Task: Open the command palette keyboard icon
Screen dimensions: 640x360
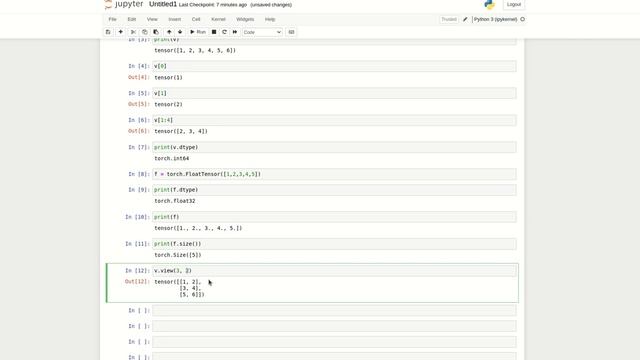Action: [x=291, y=32]
